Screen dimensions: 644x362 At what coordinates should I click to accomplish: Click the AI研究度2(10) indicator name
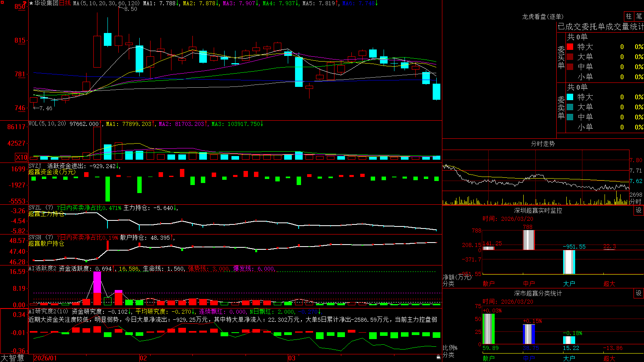tap(49, 311)
